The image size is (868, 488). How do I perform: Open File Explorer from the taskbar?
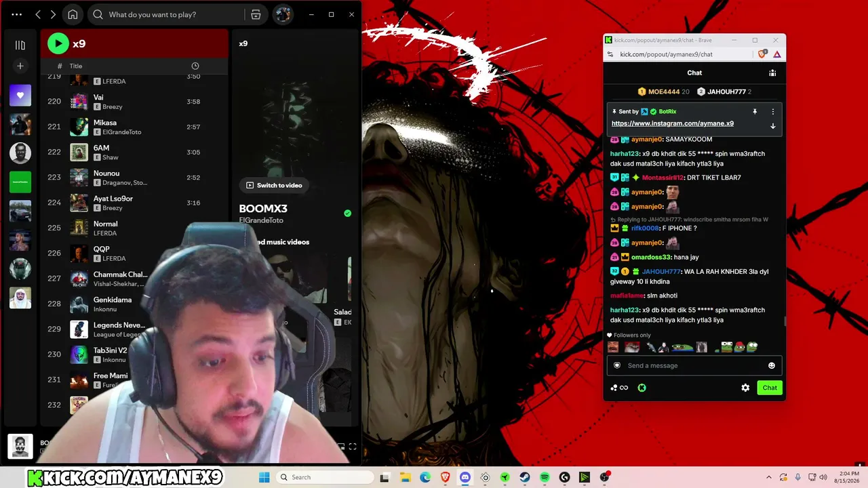[405, 477]
